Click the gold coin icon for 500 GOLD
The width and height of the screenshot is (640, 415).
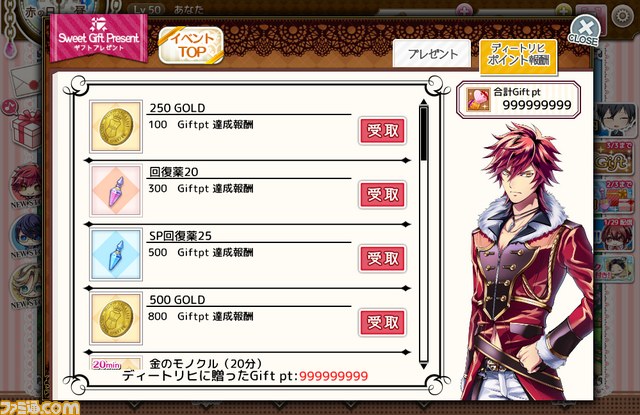coord(116,318)
